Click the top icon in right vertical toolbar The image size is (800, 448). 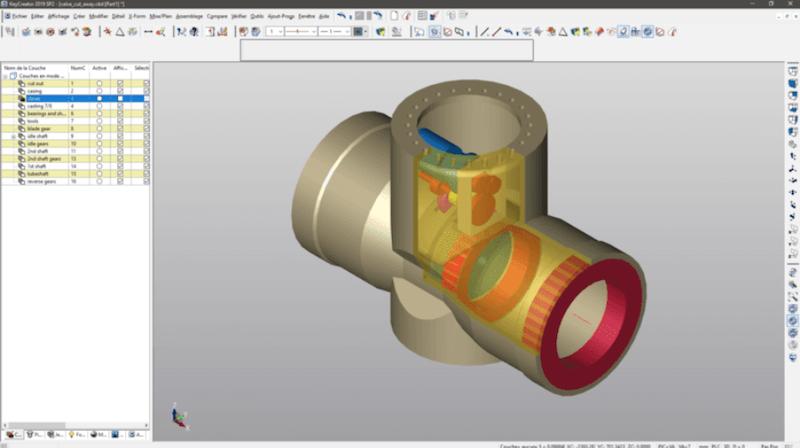792,71
